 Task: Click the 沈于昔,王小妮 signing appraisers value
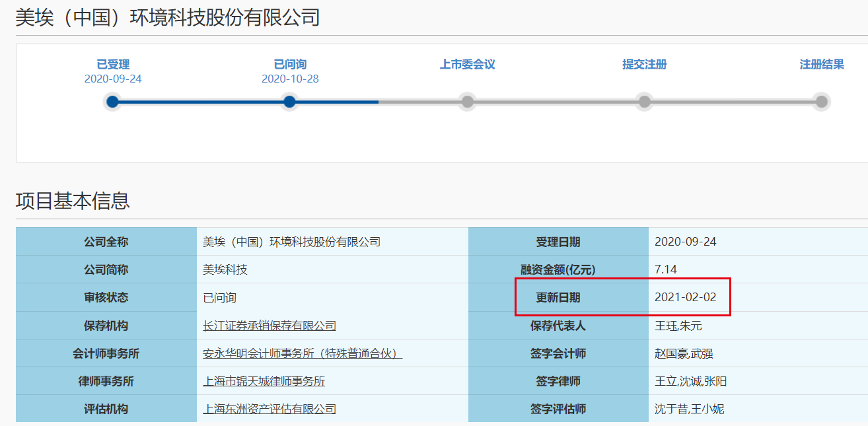click(x=689, y=409)
